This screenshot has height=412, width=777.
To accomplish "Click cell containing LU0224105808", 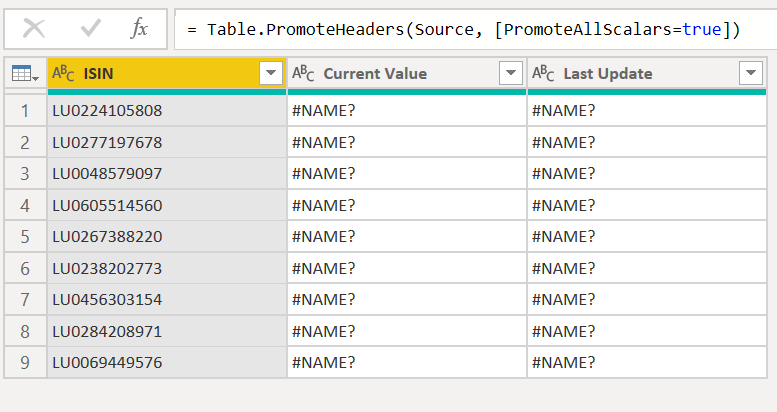I will (x=166, y=110).
